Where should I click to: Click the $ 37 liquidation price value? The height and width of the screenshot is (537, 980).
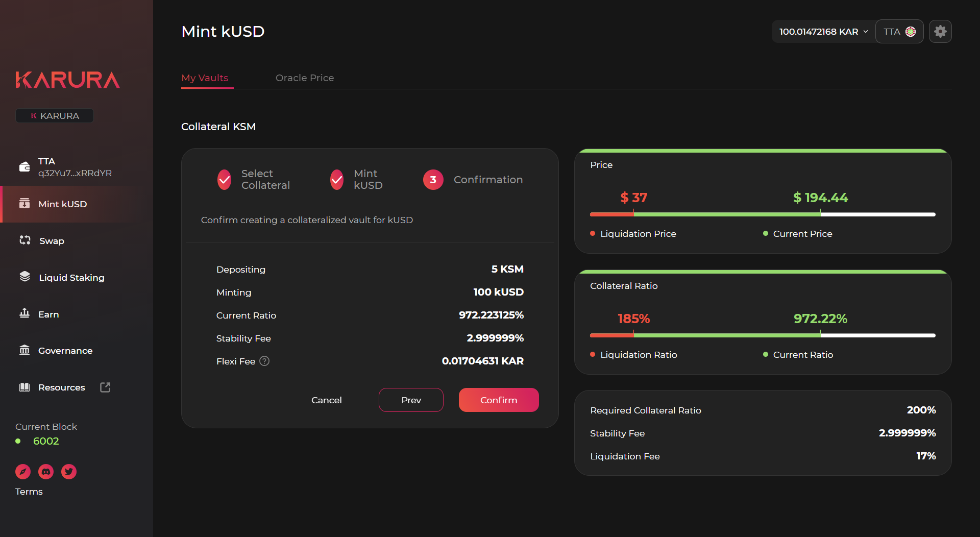633,198
